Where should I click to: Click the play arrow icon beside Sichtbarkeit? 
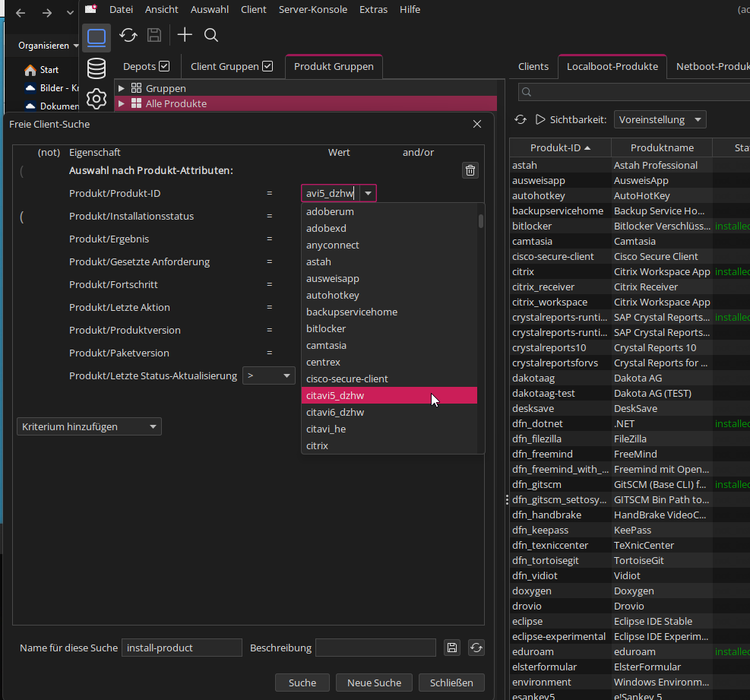click(540, 119)
